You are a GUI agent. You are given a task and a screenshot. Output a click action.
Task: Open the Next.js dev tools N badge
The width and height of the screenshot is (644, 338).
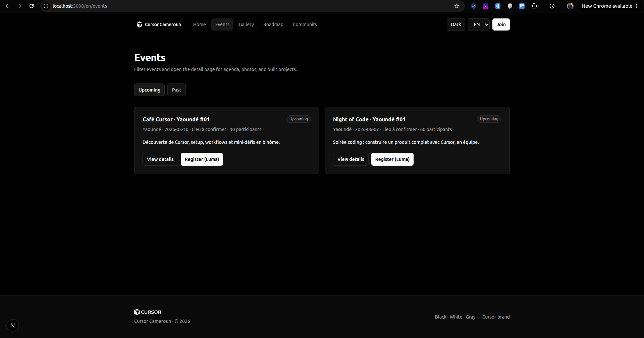click(13, 325)
